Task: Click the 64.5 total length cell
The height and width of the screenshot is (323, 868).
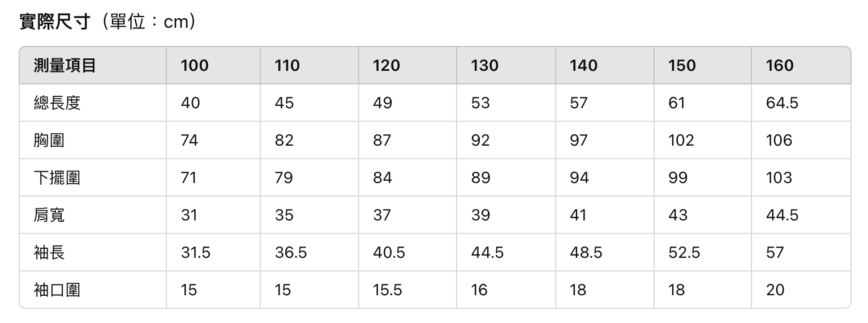Action: click(x=782, y=103)
